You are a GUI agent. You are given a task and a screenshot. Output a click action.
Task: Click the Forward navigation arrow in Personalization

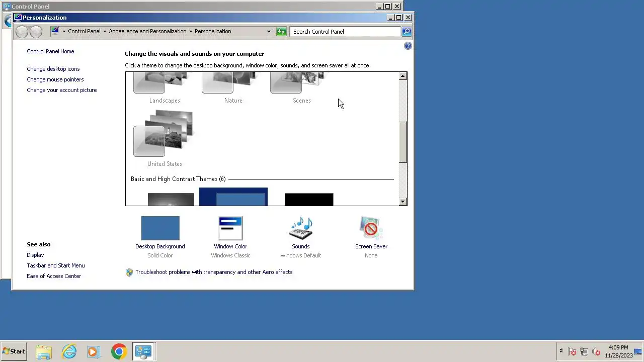click(36, 32)
